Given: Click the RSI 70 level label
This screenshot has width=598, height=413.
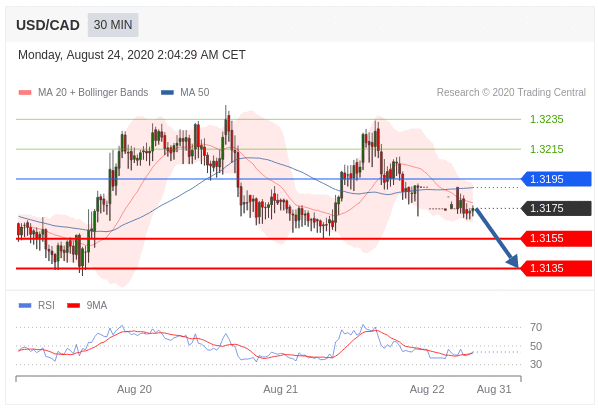Looking at the screenshot, I should tap(536, 327).
